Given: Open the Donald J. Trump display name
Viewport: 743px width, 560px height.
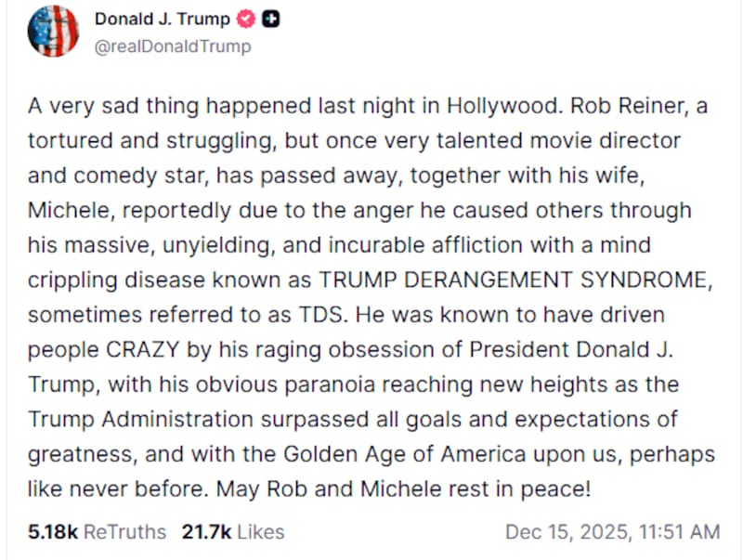Looking at the screenshot, I should (x=163, y=20).
